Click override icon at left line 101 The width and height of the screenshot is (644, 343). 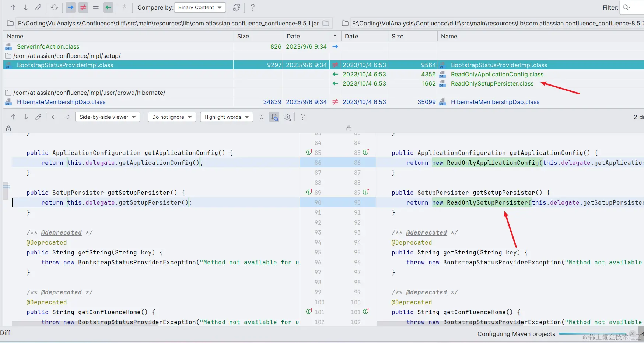309,311
